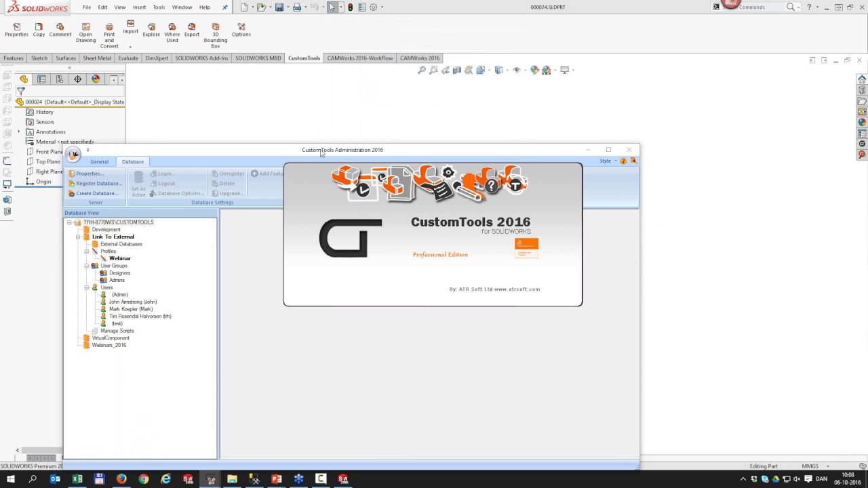
Task: Open dropdown arrow next to Options gear
Action: click(x=382, y=7)
